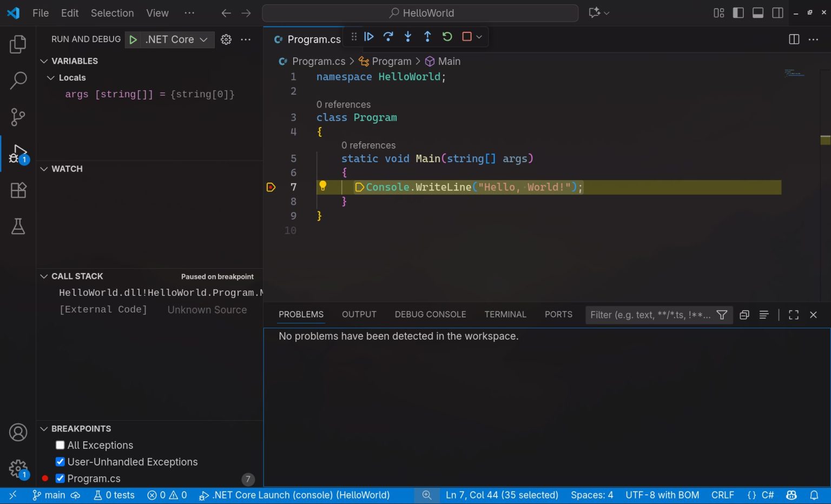The image size is (831, 504).
Task: Click CRLF line ending in status bar
Action: click(722, 495)
